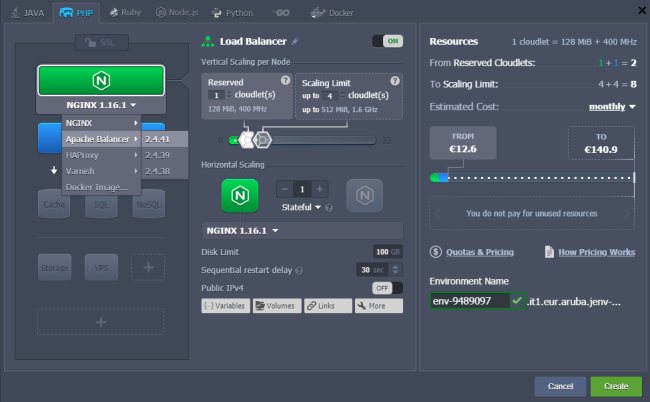Add a Cache node
The height and width of the screenshot is (402, 650).
pos(54,205)
